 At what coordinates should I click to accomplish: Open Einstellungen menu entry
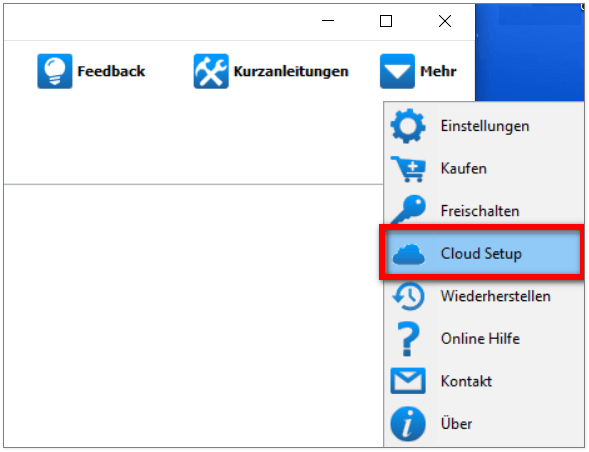click(x=485, y=126)
